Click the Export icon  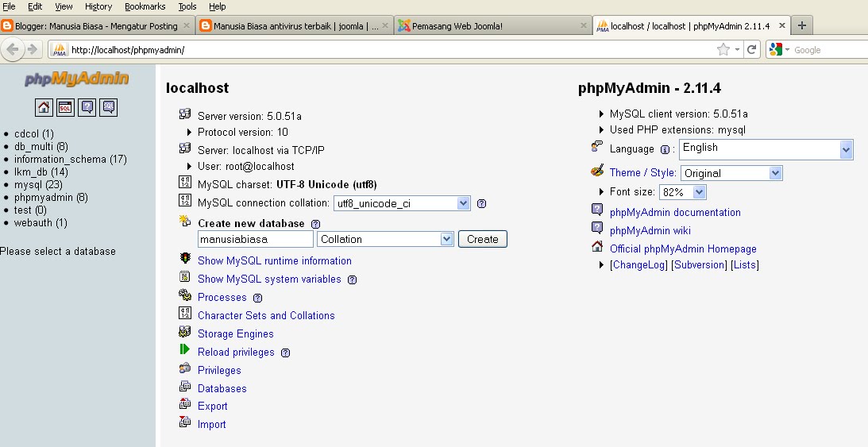tap(185, 404)
